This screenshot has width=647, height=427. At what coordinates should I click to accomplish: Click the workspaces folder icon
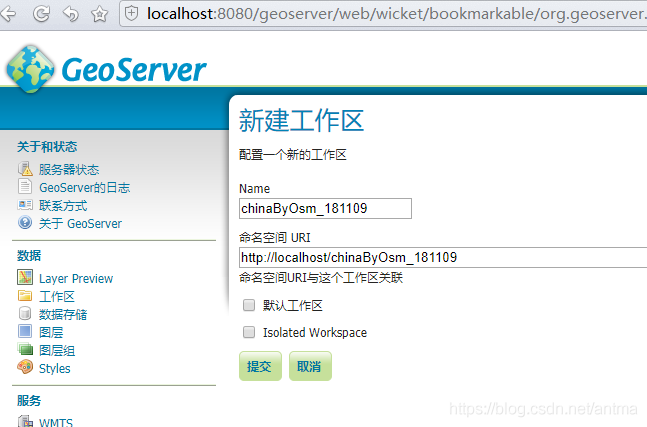click(25, 296)
